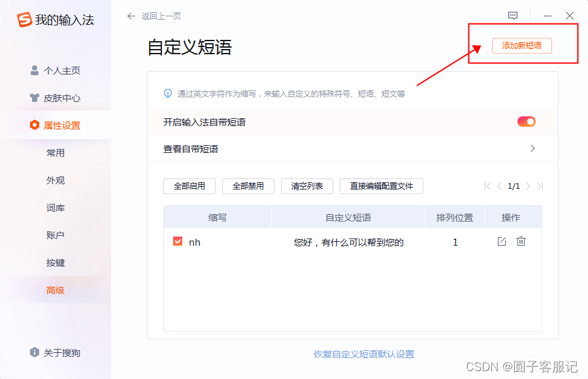Go back via the left arrow icon
The image size is (588, 379).
click(131, 16)
